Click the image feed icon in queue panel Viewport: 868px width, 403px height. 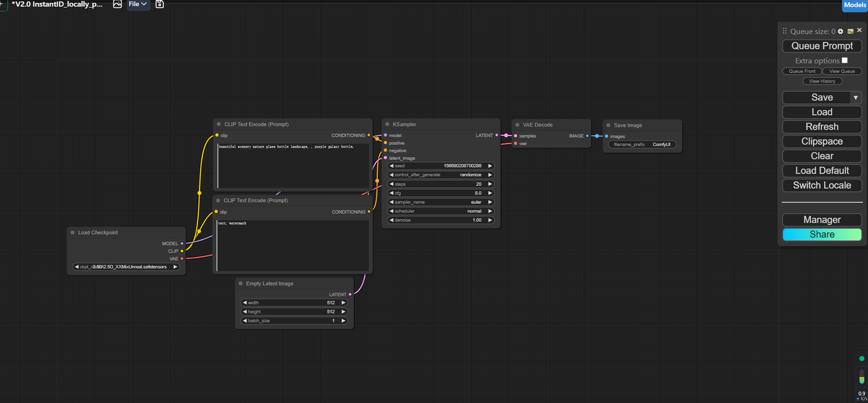pos(851,31)
